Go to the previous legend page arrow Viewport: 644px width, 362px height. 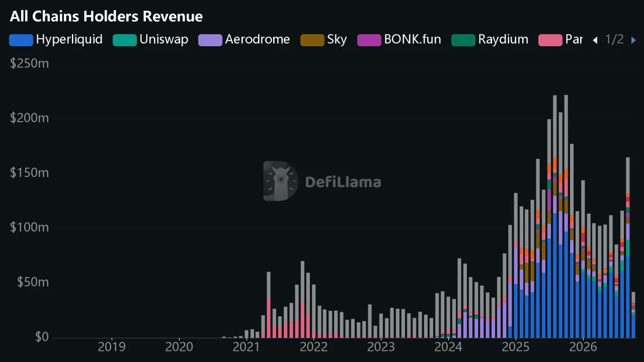click(x=595, y=40)
